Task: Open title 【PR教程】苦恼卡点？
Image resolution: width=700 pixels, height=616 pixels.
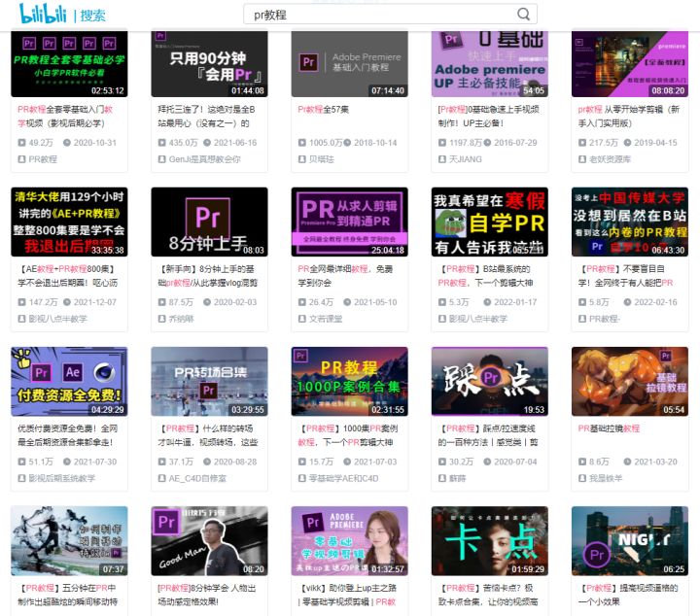Action: (x=488, y=595)
